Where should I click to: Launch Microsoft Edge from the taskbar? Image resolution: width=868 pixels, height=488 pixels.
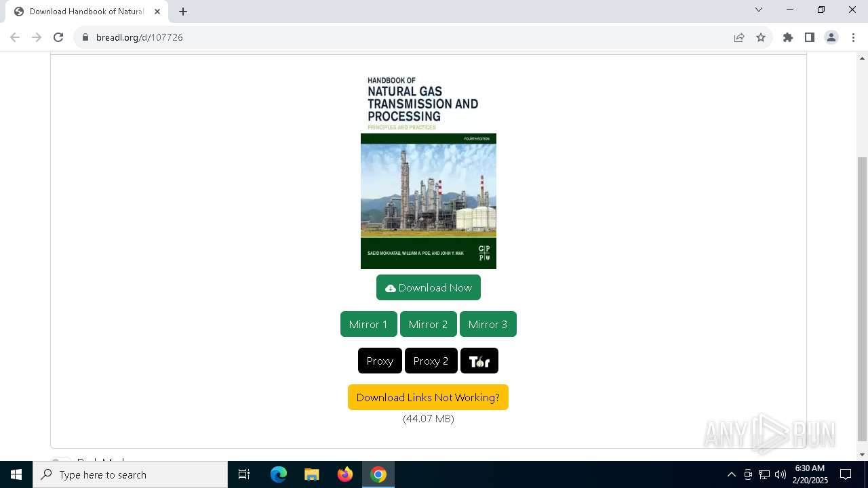(279, 474)
